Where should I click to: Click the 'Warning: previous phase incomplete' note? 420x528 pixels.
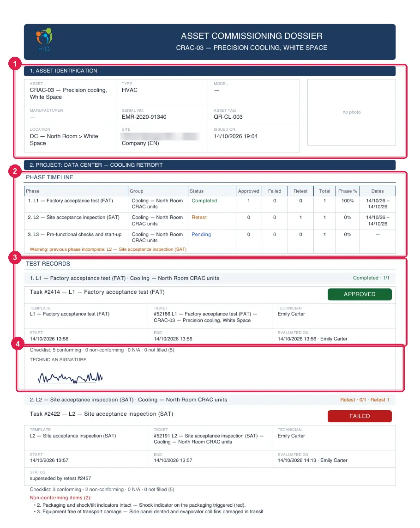(x=108, y=249)
